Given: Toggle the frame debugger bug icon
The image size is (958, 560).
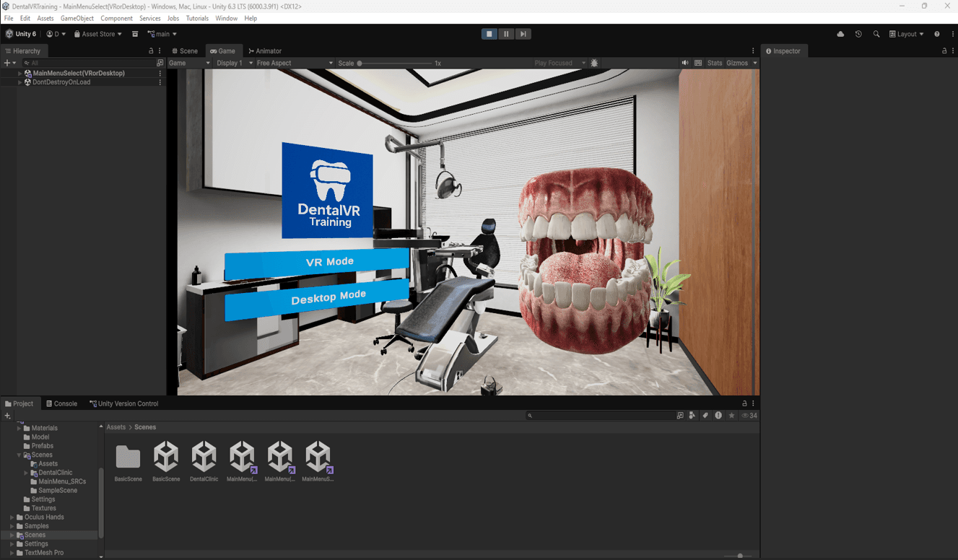Looking at the screenshot, I should coord(594,63).
